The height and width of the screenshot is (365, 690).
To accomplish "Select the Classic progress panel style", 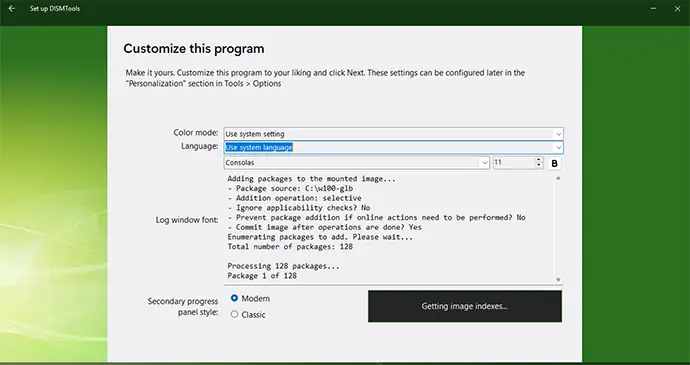I will pyautogui.click(x=248, y=314).
